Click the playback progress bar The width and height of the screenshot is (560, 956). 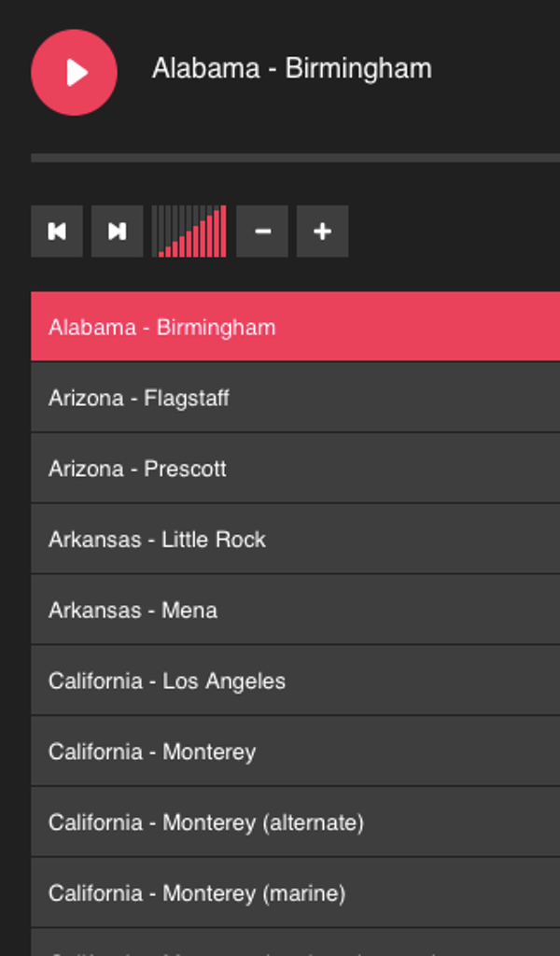point(295,158)
